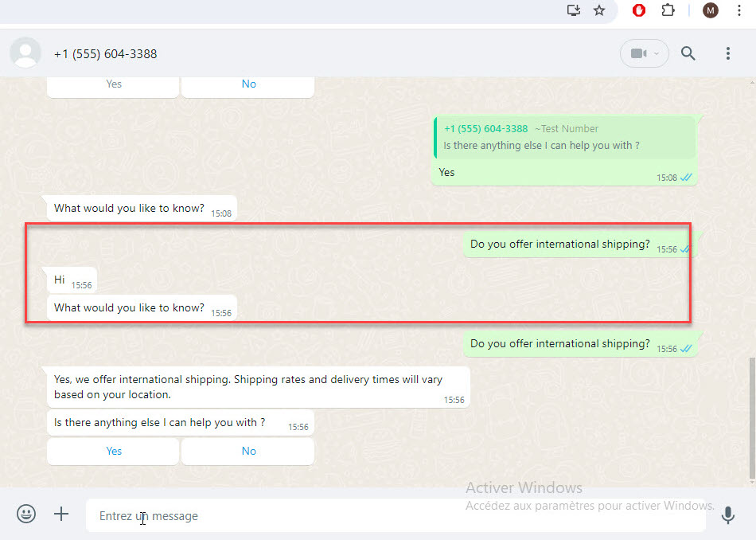Click the shipping answer message bubble
The width and height of the screenshot is (756, 540).
(258, 387)
